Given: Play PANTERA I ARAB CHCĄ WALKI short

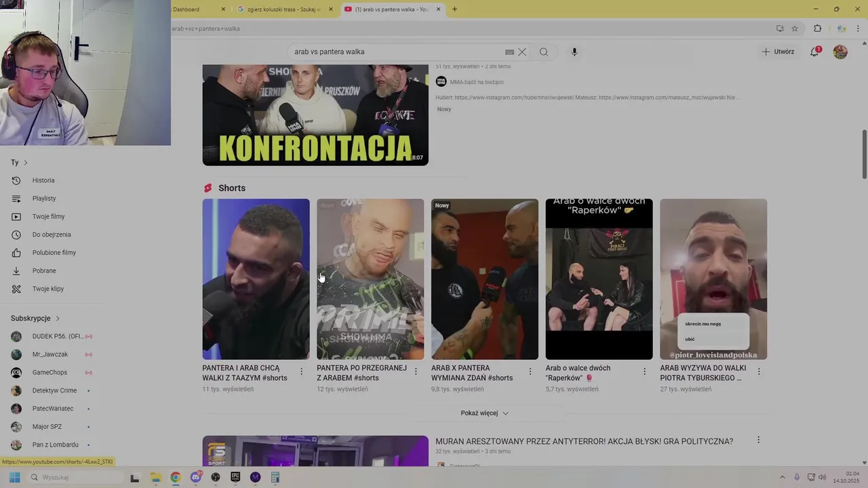Looking at the screenshot, I should [x=256, y=279].
